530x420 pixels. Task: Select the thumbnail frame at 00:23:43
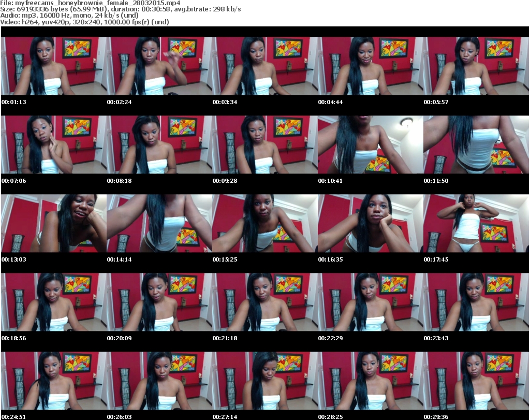pyautogui.click(x=476, y=302)
